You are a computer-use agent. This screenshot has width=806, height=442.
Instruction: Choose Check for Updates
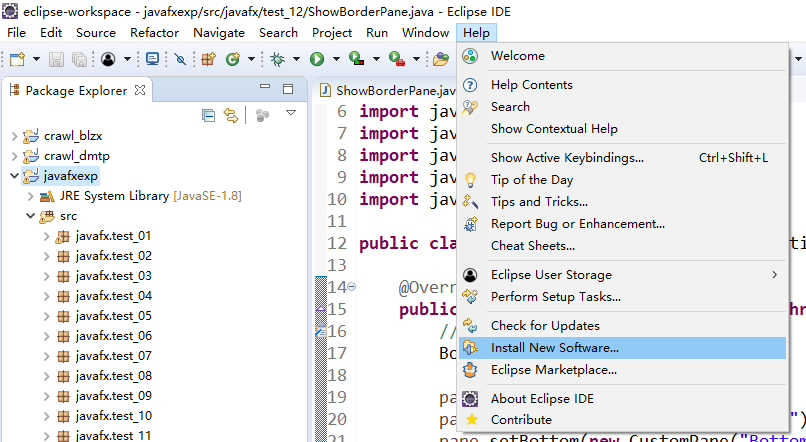pyautogui.click(x=622, y=326)
